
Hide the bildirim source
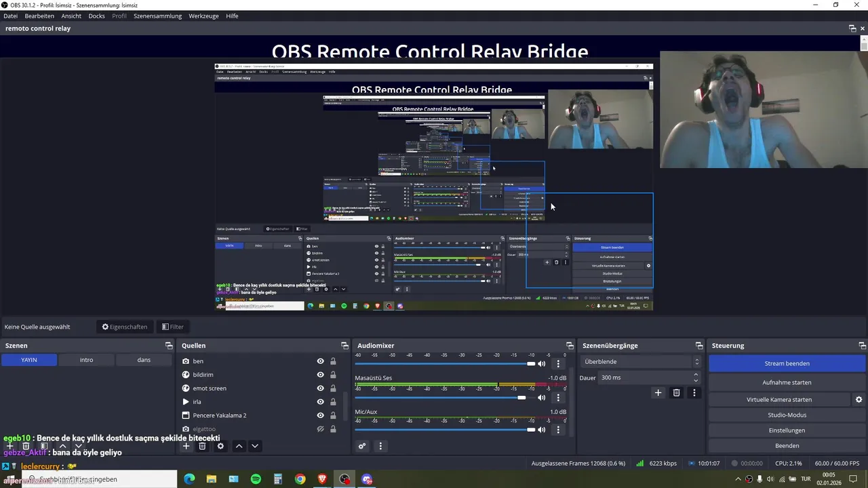(320, 375)
